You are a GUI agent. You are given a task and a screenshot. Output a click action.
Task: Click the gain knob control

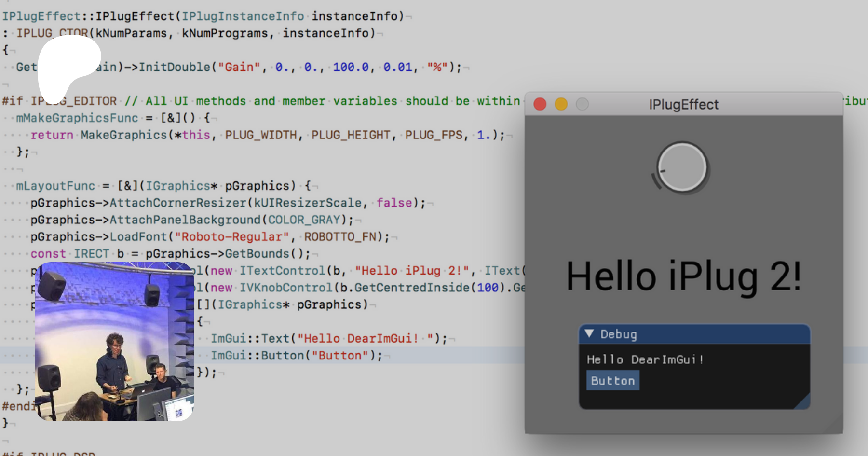(x=682, y=168)
